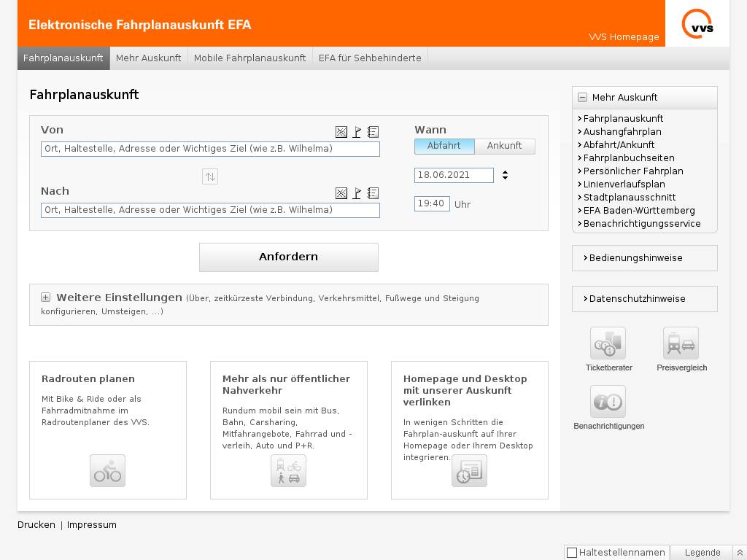This screenshot has height=560, width=747.
Task: Enable the Haltestellennamen checkbox
Action: click(x=572, y=553)
